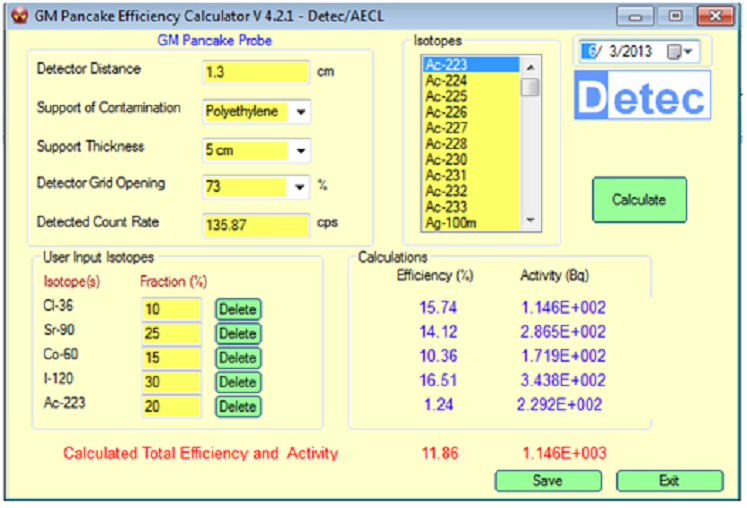This screenshot has width=747, height=508.
Task: Select Ac-224 in Isotopes list
Action: coord(471,81)
